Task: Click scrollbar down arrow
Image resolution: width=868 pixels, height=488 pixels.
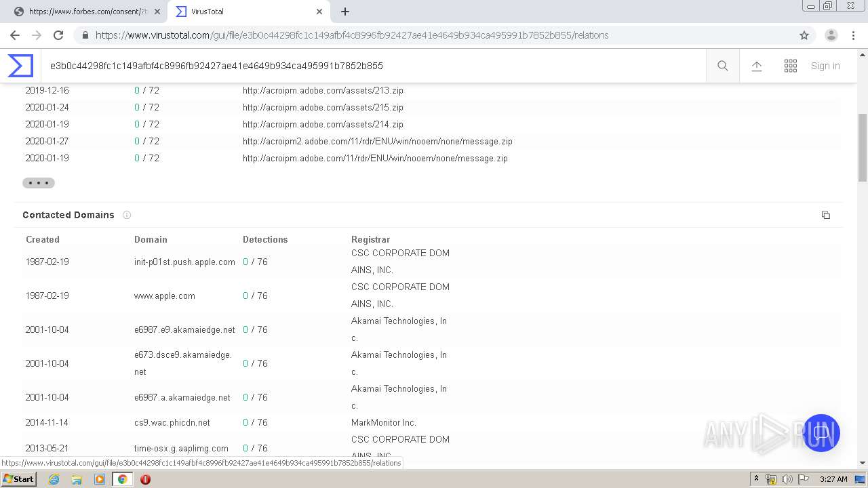Action: pos(863,463)
